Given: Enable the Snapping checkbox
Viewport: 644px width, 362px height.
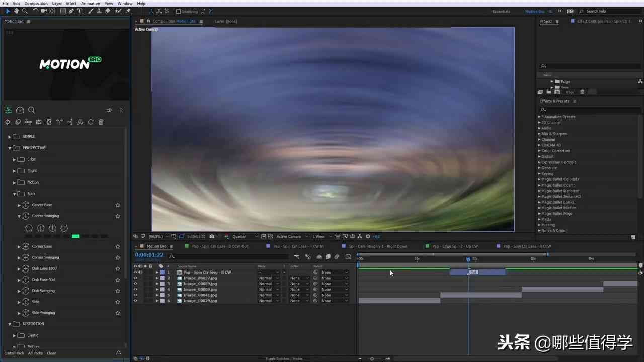Looking at the screenshot, I should [x=178, y=11].
